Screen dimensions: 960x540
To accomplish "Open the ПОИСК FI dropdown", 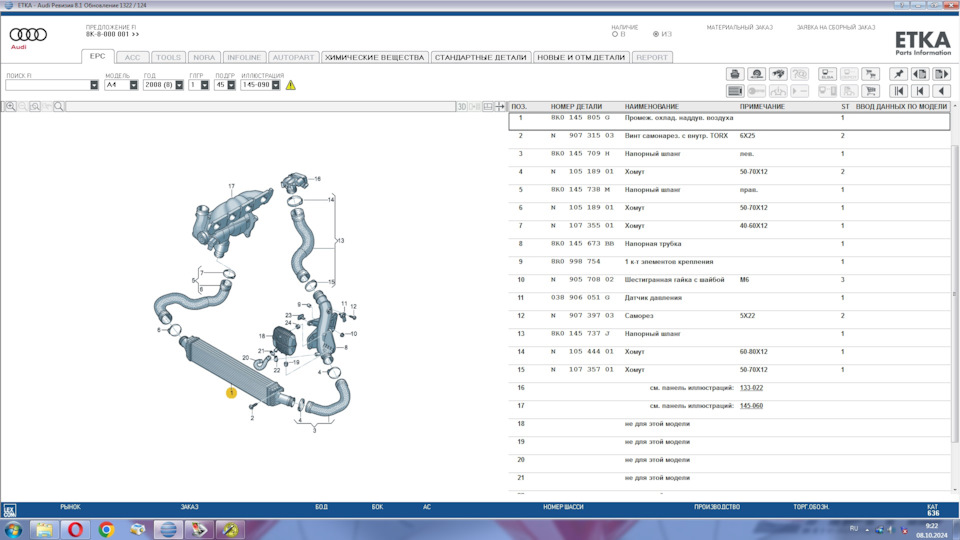I will click(x=94, y=85).
